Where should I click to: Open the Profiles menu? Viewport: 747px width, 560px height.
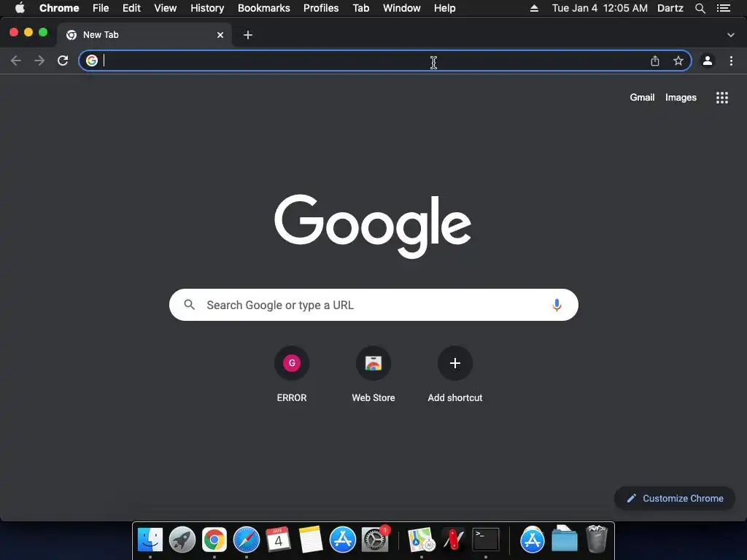[321, 8]
